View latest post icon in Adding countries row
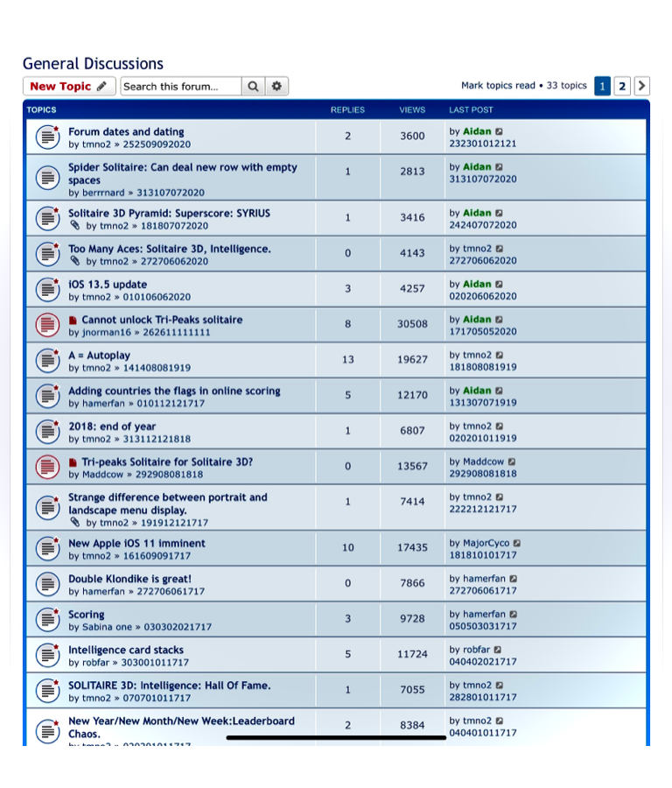The image size is (672, 788). pos(499,390)
